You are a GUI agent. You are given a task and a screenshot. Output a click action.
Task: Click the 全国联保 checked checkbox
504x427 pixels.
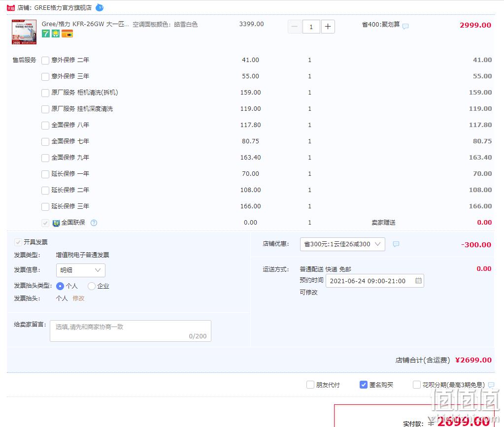click(45, 223)
